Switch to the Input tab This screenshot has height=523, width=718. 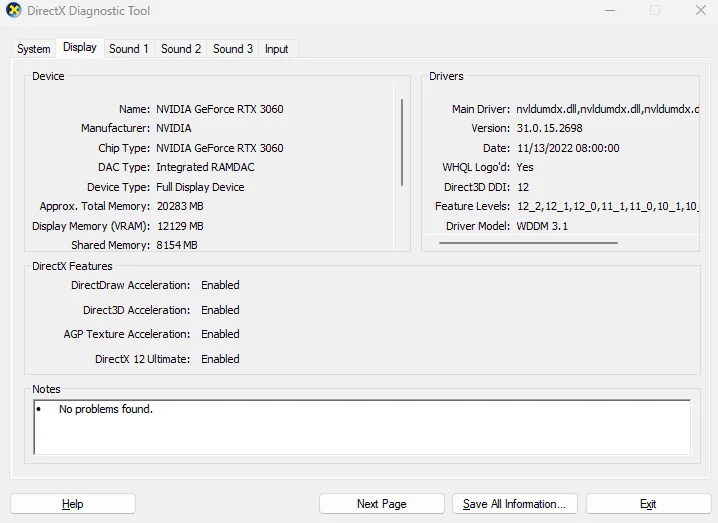click(x=277, y=49)
